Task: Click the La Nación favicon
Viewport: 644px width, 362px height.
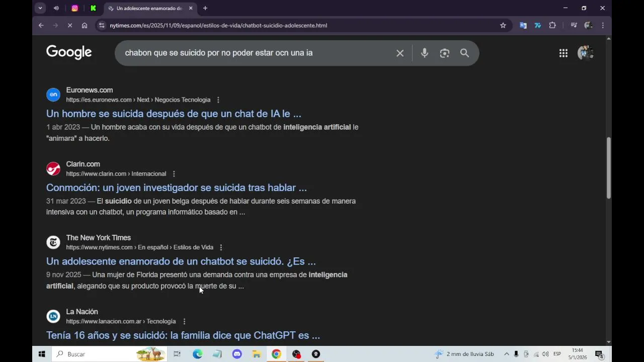Action: point(53,316)
